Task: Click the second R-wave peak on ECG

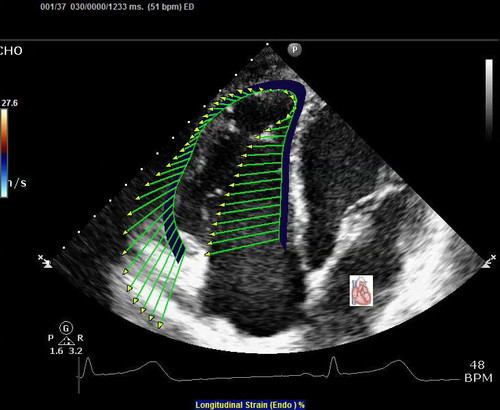Action: pyautogui.click(x=333, y=359)
